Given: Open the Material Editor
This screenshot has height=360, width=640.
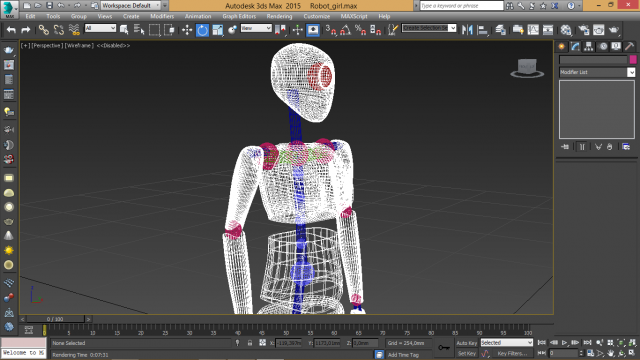Looking at the screenshot, I should click(566, 30).
